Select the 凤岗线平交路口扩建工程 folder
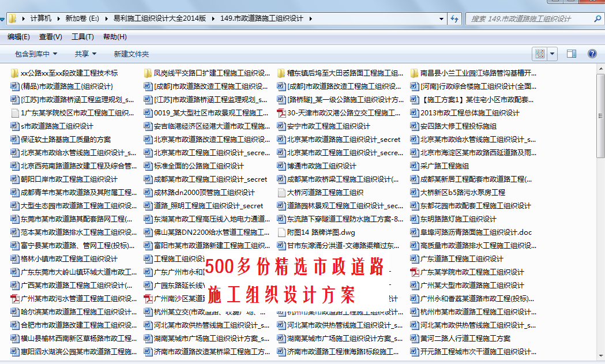The image size is (605, 364). [211, 73]
